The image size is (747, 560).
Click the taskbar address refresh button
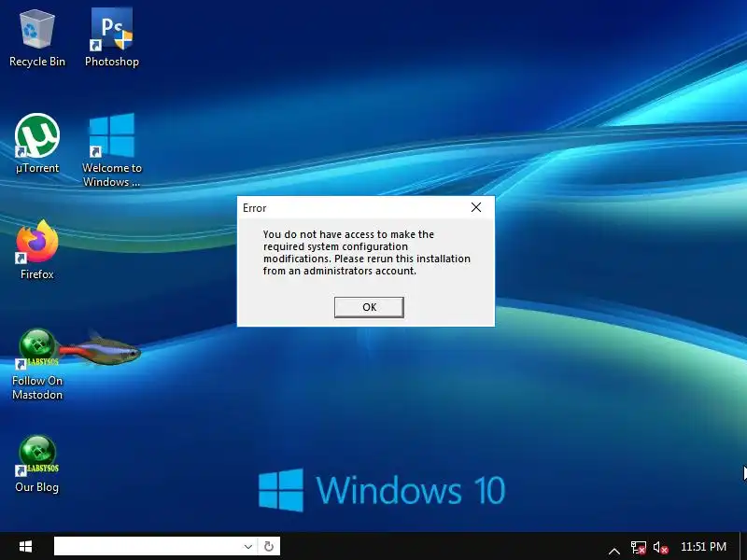(x=269, y=546)
